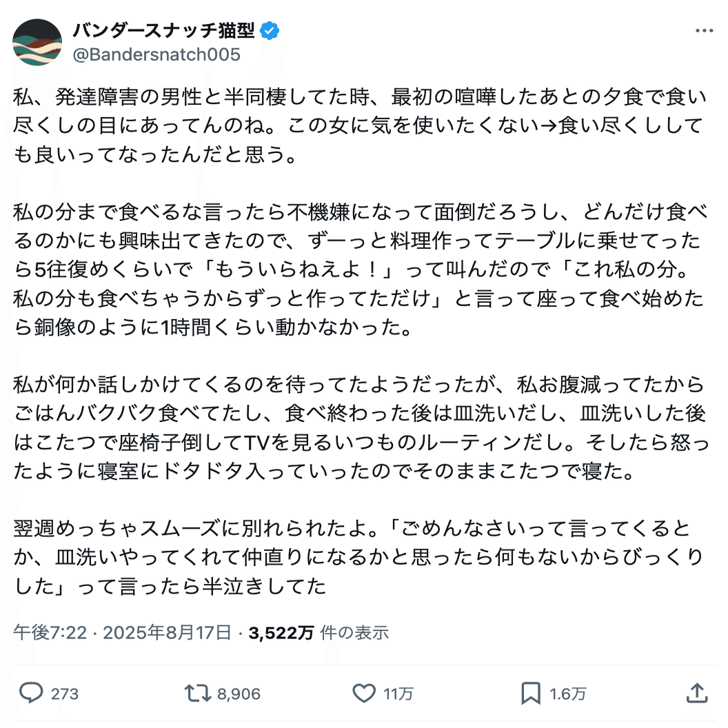Click the 273 reply count

coord(64,694)
